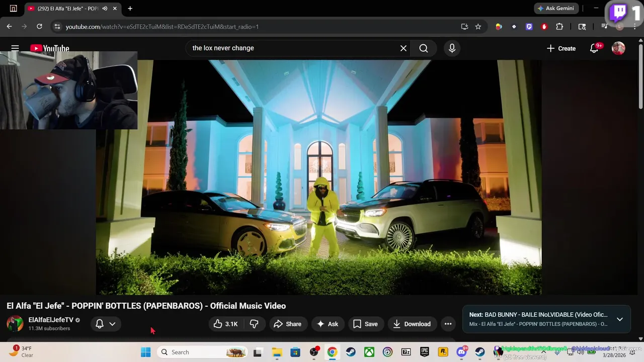
Task: Close the El Alfa YouTube tab
Action: (x=115, y=9)
